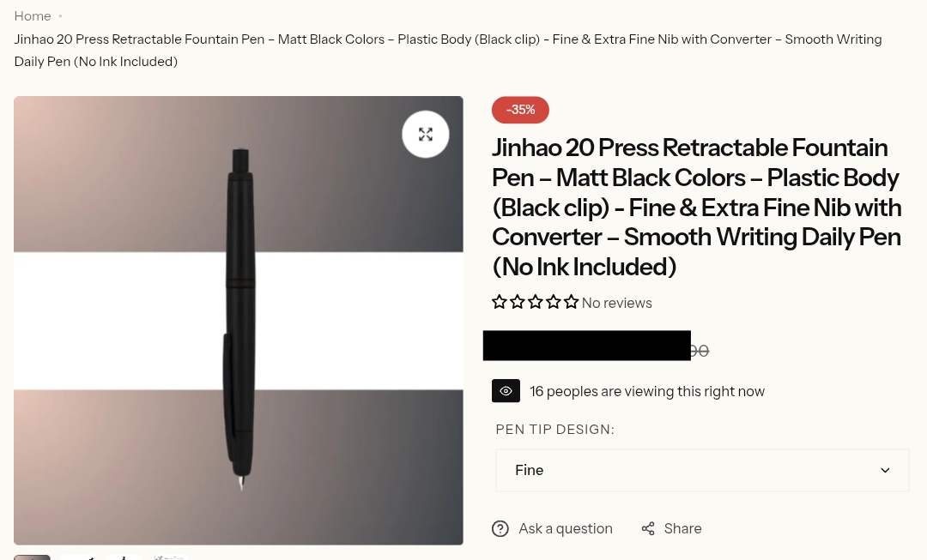927x560 pixels.
Task: Click the Share icon
Action: (x=648, y=528)
